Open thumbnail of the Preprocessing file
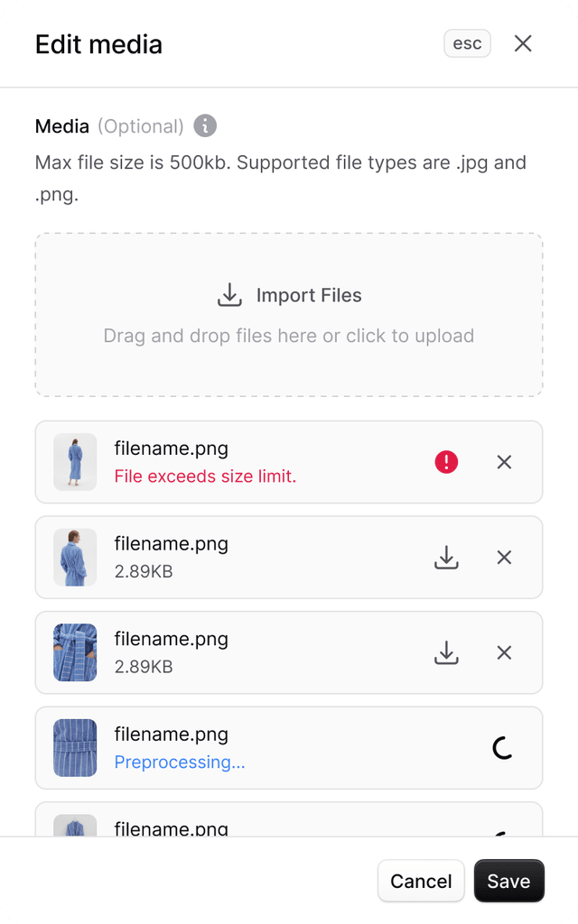 [75, 747]
